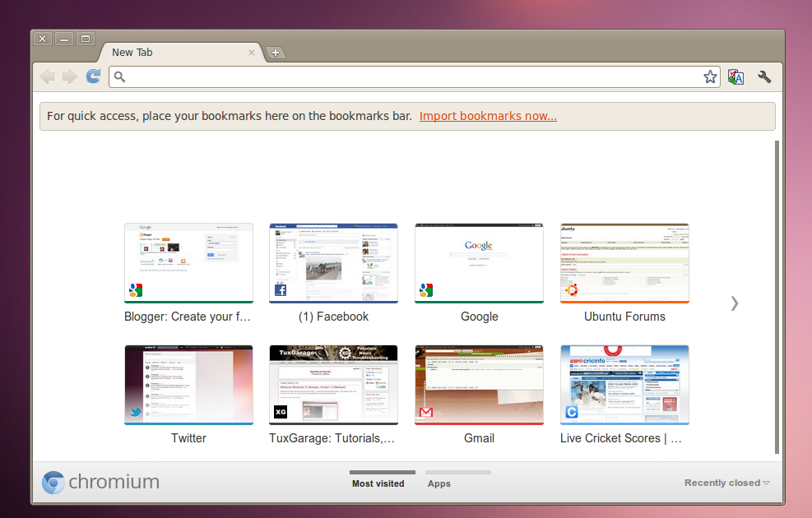The width and height of the screenshot is (812, 518).
Task: Go back with the back arrow
Action: (x=47, y=76)
